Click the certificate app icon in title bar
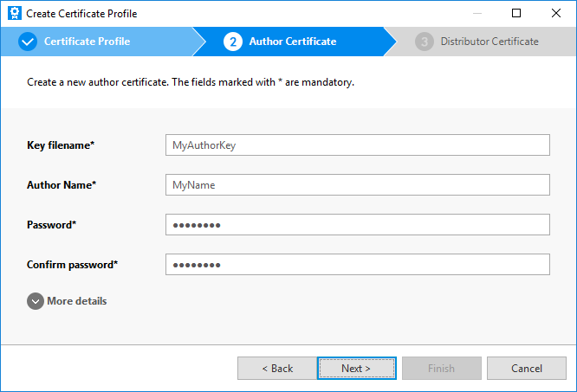Image resolution: width=577 pixels, height=392 pixels. click(14, 14)
